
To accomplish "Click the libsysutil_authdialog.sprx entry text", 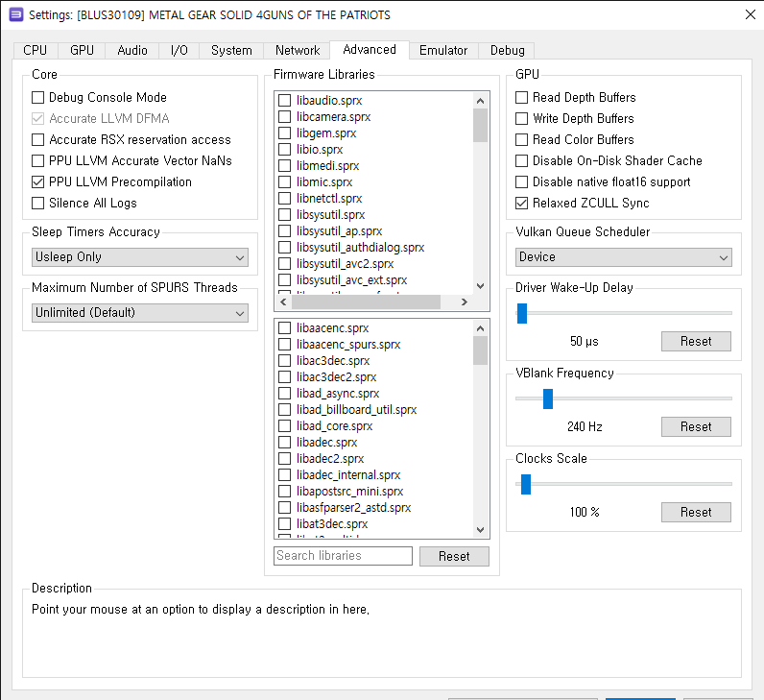I will (360, 248).
